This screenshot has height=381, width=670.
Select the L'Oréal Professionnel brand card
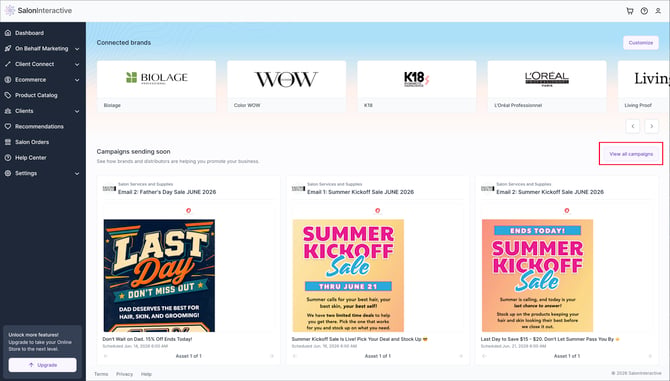click(547, 86)
